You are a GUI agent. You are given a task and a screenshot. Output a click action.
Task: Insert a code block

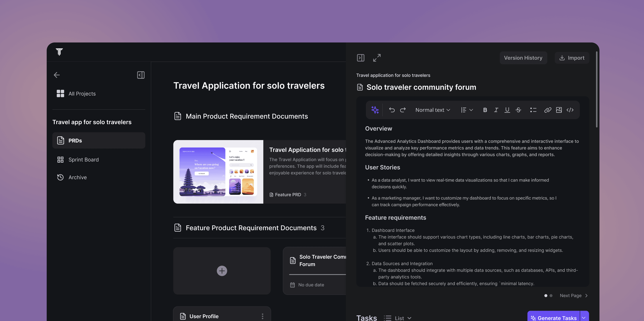[x=570, y=110]
